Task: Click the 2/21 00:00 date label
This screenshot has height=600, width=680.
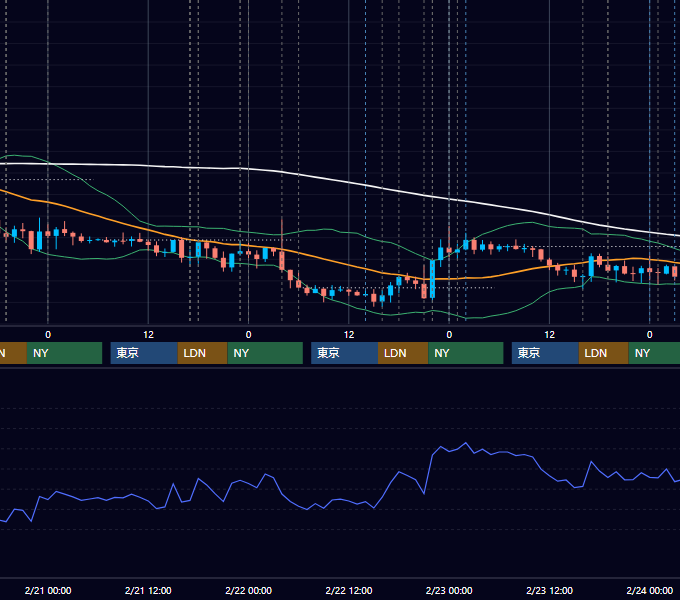Action: point(48,590)
